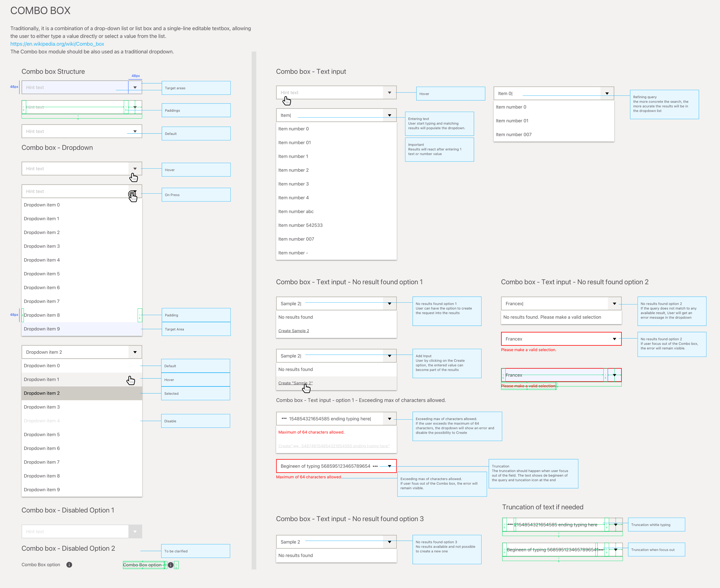The image size is (720, 588).
Task: Expand the Item| text input combo box
Action: (389, 115)
